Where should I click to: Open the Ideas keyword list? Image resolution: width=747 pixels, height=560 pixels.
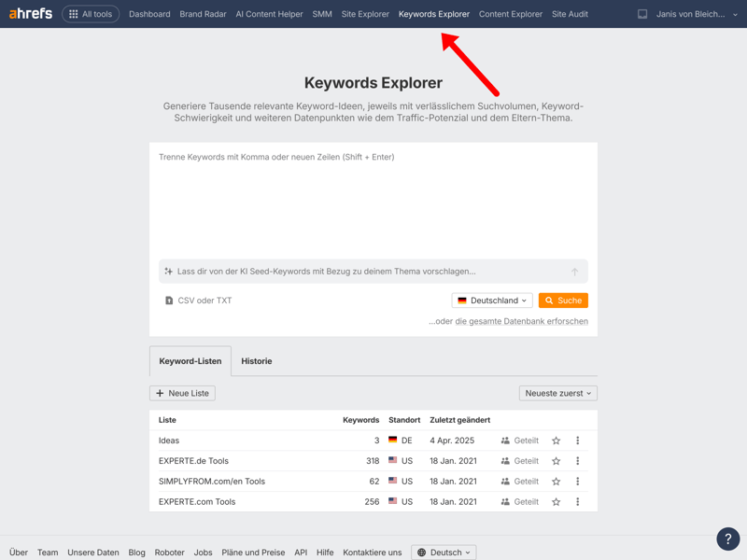(x=169, y=441)
